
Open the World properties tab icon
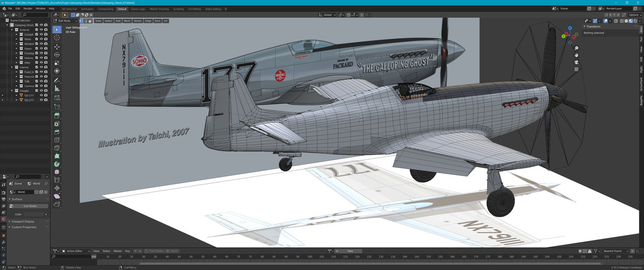4,219
